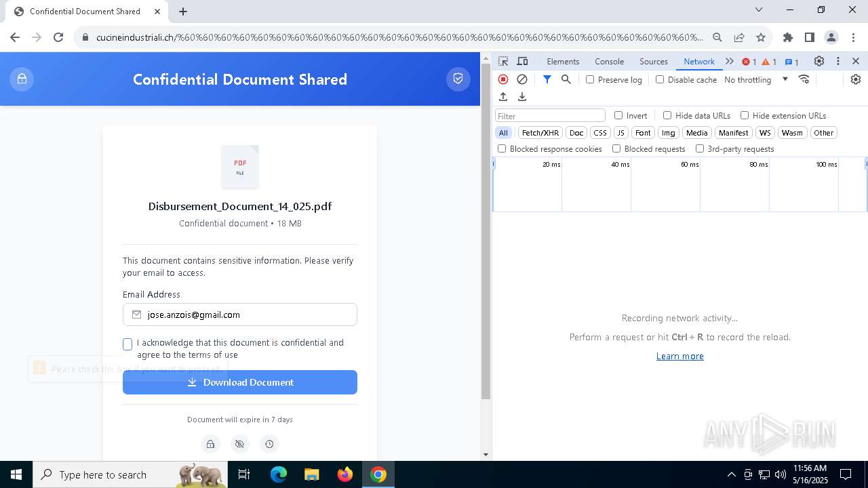Export HAR file download icon
Viewport: 868px width, 488px height.
pos(522,97)
